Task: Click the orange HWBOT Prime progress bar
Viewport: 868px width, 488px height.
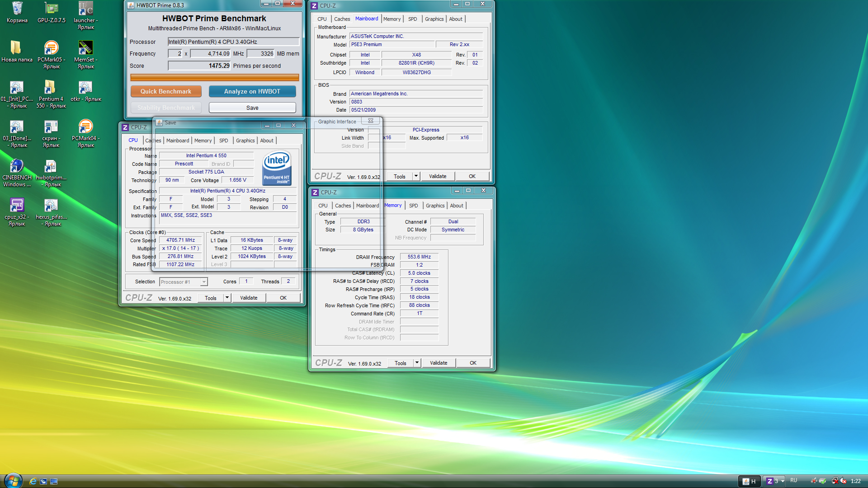Action: click(215, 77)
